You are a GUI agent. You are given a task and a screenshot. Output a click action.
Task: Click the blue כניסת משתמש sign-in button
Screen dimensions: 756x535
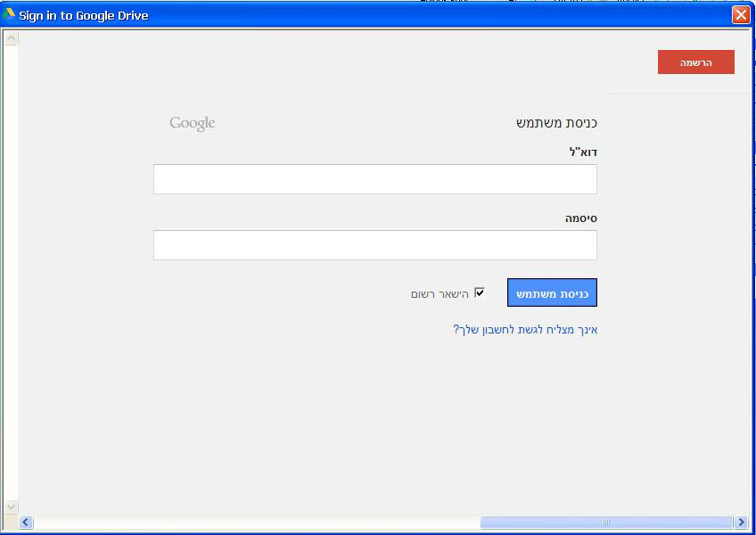[552, 292]
